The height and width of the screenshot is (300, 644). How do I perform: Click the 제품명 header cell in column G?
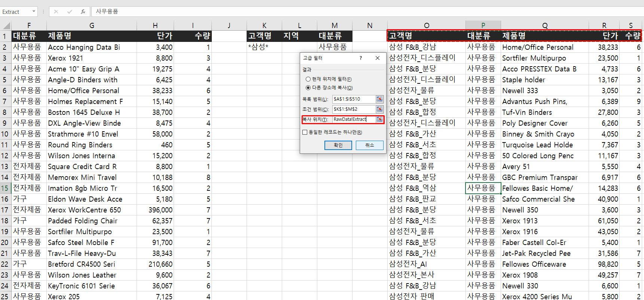pos(92,36)
